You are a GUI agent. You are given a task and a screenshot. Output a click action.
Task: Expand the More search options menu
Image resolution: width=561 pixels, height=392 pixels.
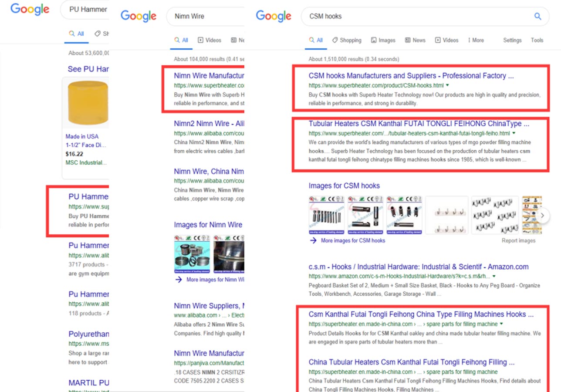pos(476,40)
